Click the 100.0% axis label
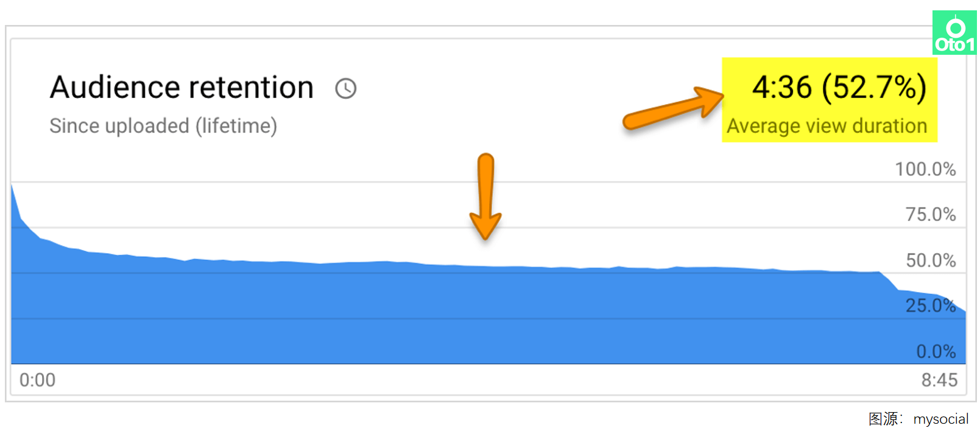980x434 pixels. [925, 169]
